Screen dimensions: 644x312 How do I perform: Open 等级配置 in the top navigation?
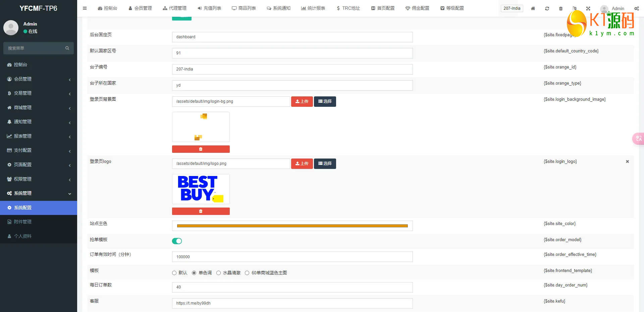coord(452,8)
